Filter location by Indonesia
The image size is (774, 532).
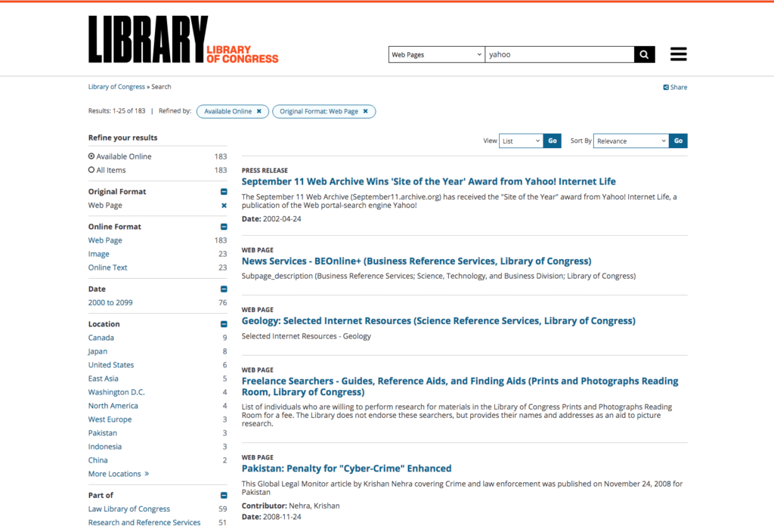coord(104,447)
